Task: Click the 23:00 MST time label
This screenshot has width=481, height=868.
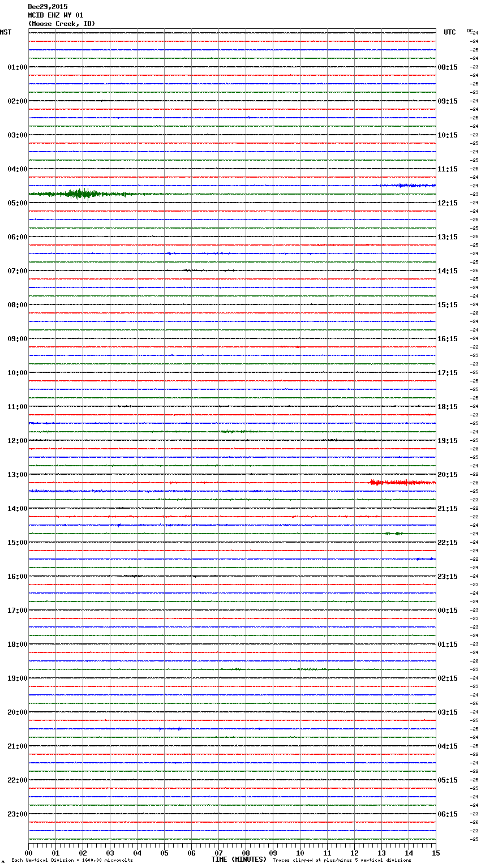Action: click(x=17, y=814)
